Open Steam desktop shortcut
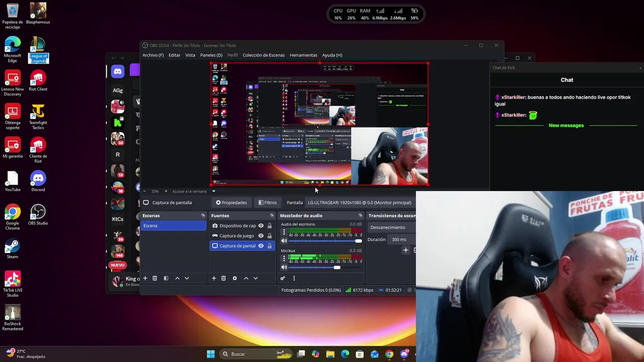644x362 pixels. point(13,248)
